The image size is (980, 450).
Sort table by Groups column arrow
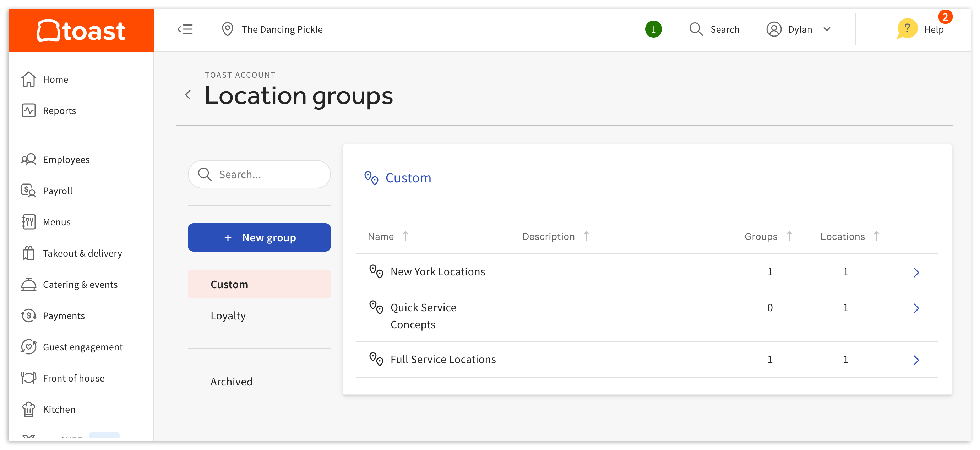[x=789, y=236]
